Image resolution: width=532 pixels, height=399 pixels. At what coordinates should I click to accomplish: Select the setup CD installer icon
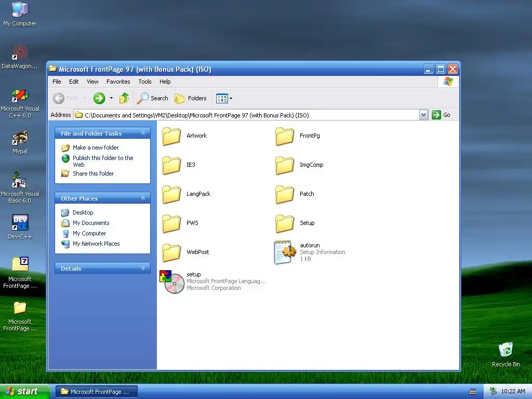(x=172, y=282)
